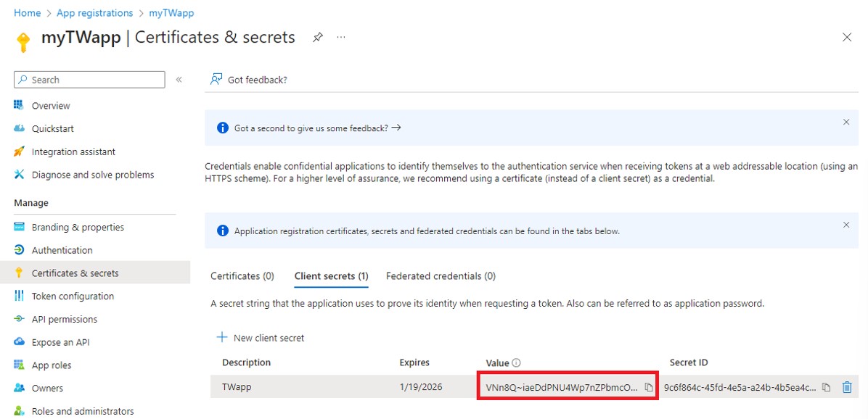Image resolution: width=868 pixels, height=419 pixels.
Task: Open App registrations breadcrumb
Action: click(x=94, y=13)
